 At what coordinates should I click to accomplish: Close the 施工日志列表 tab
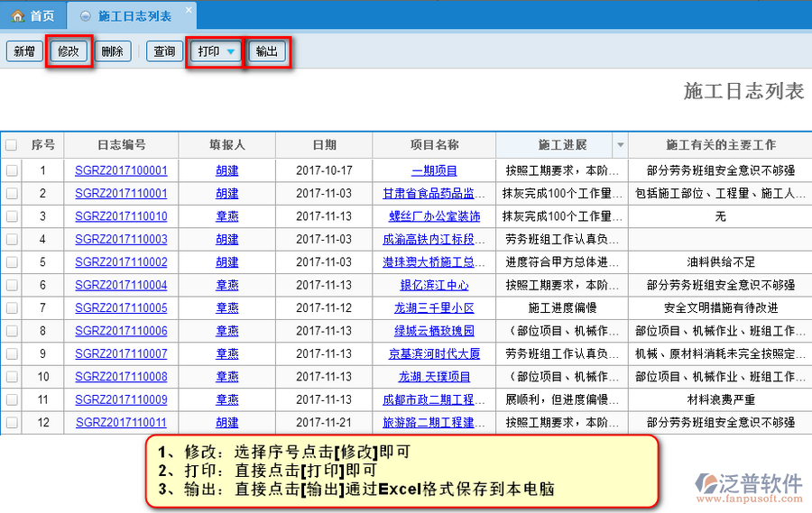[x=188, y=11]
